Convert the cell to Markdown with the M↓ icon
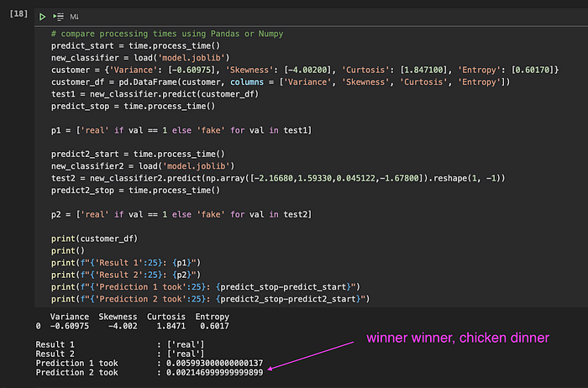Image resolution: width=588 pixels, height=388 pixels. tap(74, 17)
